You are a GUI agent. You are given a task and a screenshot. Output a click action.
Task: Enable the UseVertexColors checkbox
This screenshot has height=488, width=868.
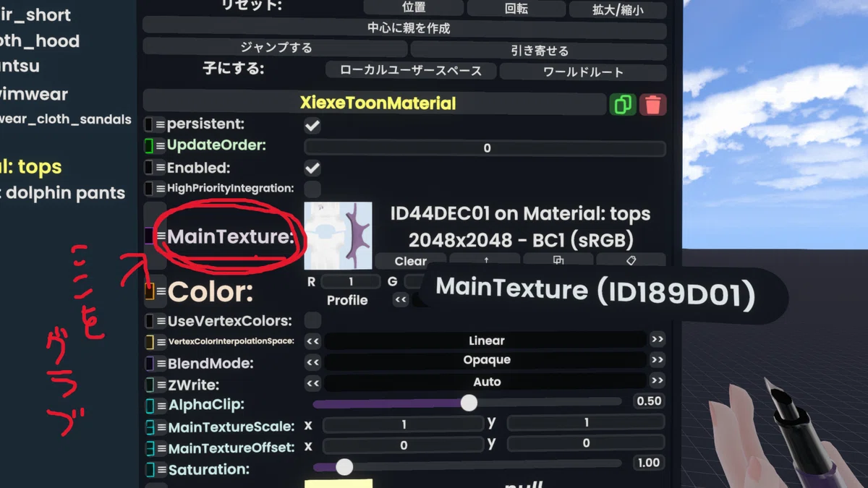click(x=312, y=320)
